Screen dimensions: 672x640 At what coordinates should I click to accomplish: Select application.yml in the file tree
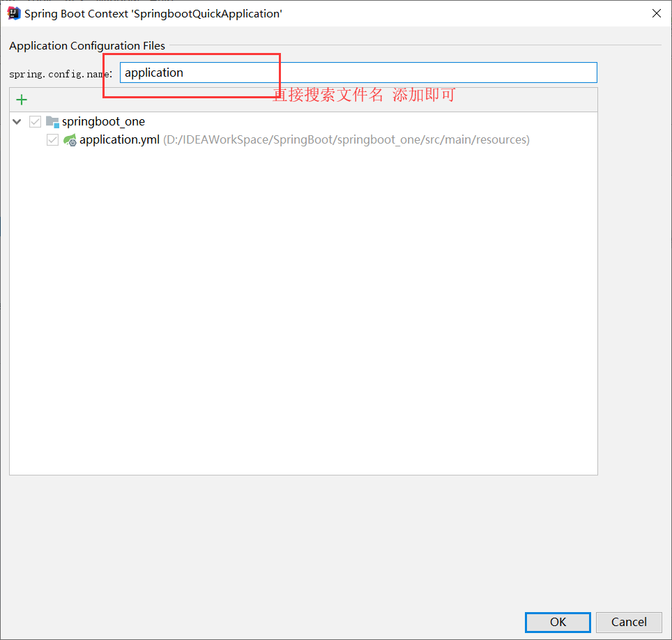pos(120,139)
